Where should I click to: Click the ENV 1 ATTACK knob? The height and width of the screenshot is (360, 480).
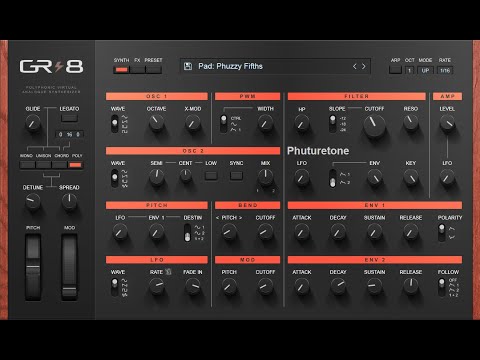click(302, 232)
